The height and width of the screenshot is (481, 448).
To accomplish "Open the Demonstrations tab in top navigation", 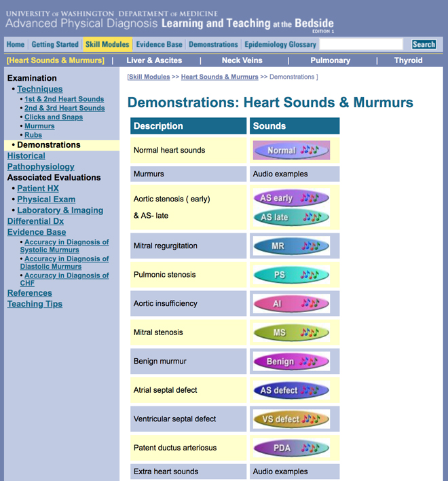I will (x=213, y=45).
